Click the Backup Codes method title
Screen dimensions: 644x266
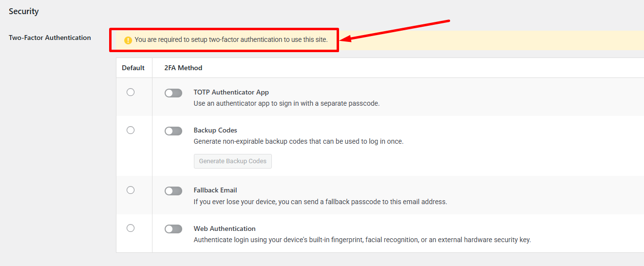coord(215,130)
